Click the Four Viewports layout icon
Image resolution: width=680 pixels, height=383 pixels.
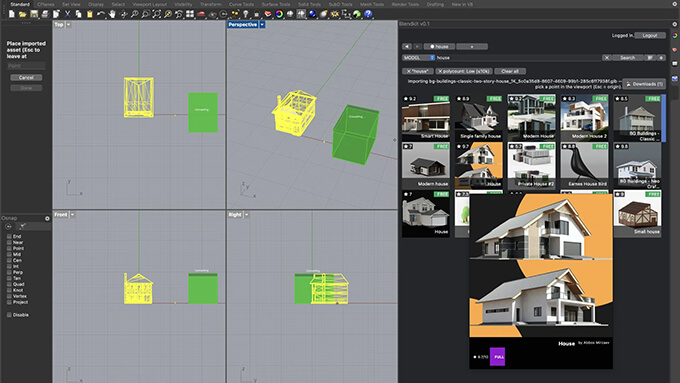[190, 14]
